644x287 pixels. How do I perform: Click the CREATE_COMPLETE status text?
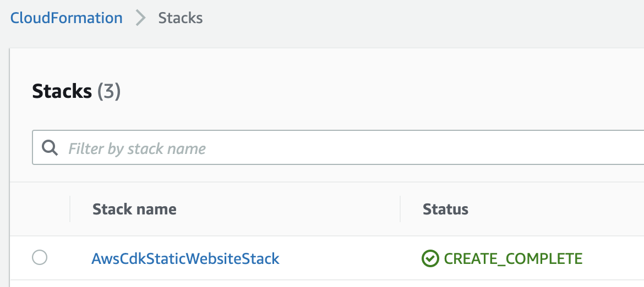coord(513,259)
